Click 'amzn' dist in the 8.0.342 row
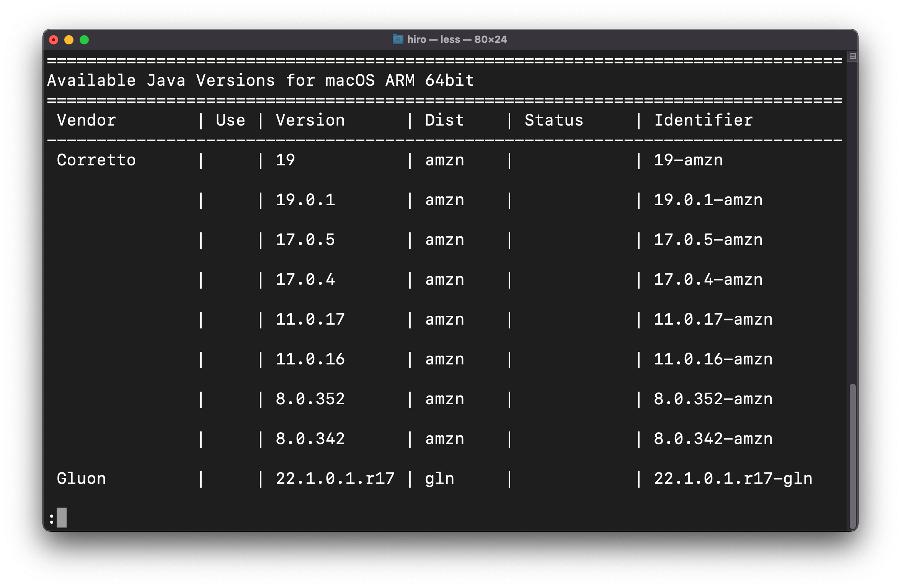This screenshot has width=901, height=588. pyautogui.click(x=445, y=439)
